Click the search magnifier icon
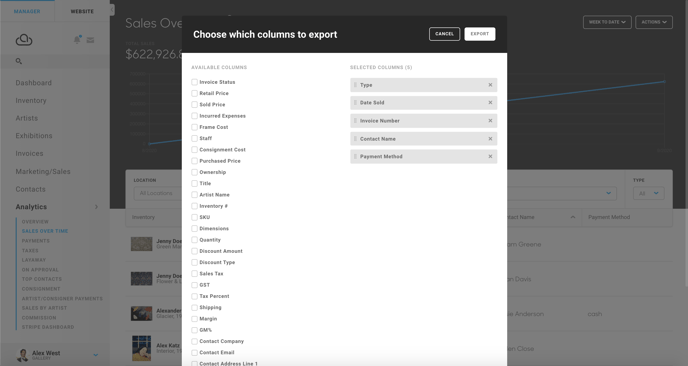This screenshot has height=366, width=688. pos(18,61)
